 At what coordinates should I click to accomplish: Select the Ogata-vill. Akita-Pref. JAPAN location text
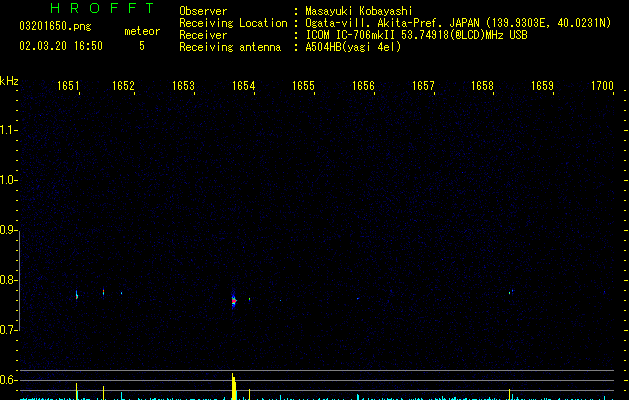click(x=458, y=23)
